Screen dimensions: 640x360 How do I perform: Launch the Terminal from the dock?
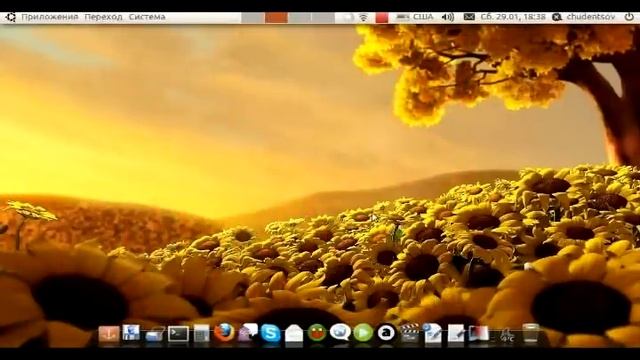tap(178, 334)
